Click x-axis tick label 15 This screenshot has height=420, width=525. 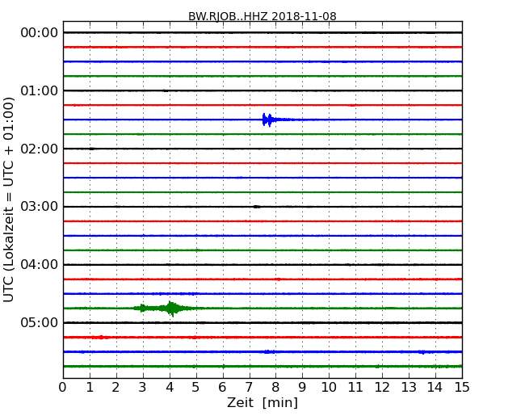point(462,388)
